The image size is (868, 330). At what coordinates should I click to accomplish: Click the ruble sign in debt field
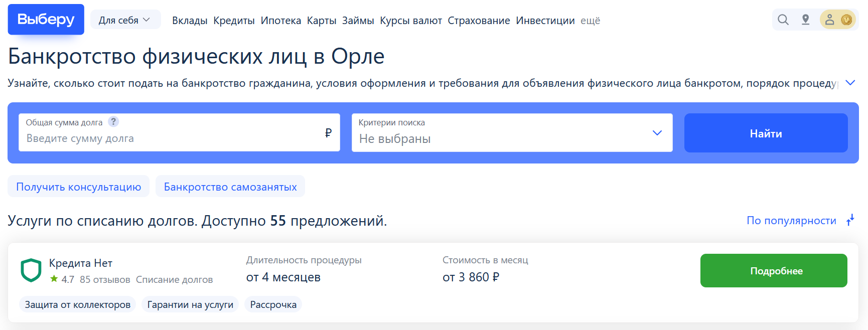click(x=328, y=132)
